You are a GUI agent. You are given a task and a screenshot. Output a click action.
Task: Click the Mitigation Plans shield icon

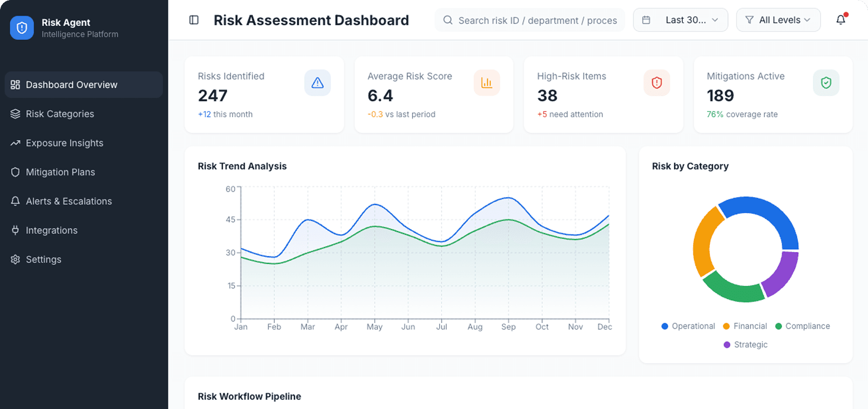15,172
